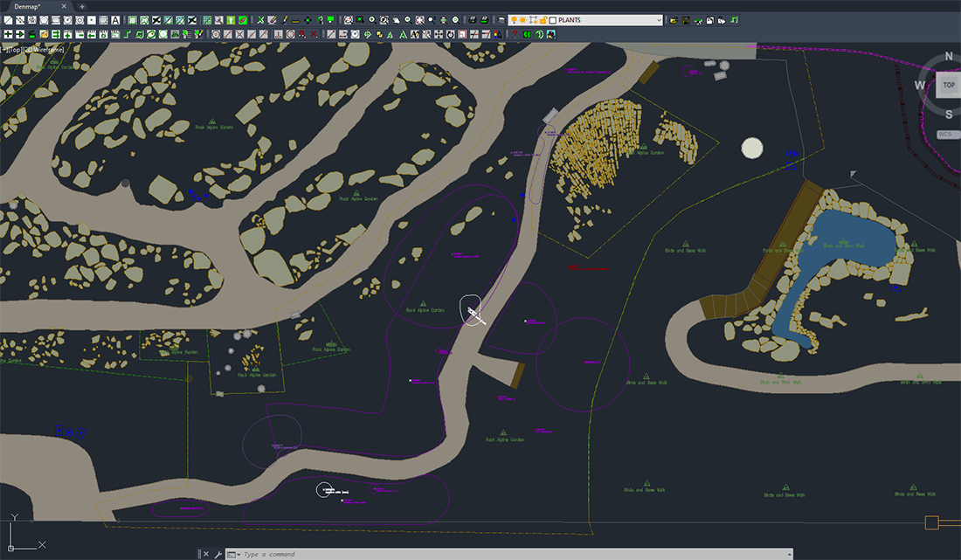Open the 2D Wireframe visual style control
The image size is (961, 560).
pyautogui.click(x=42, y=50)
